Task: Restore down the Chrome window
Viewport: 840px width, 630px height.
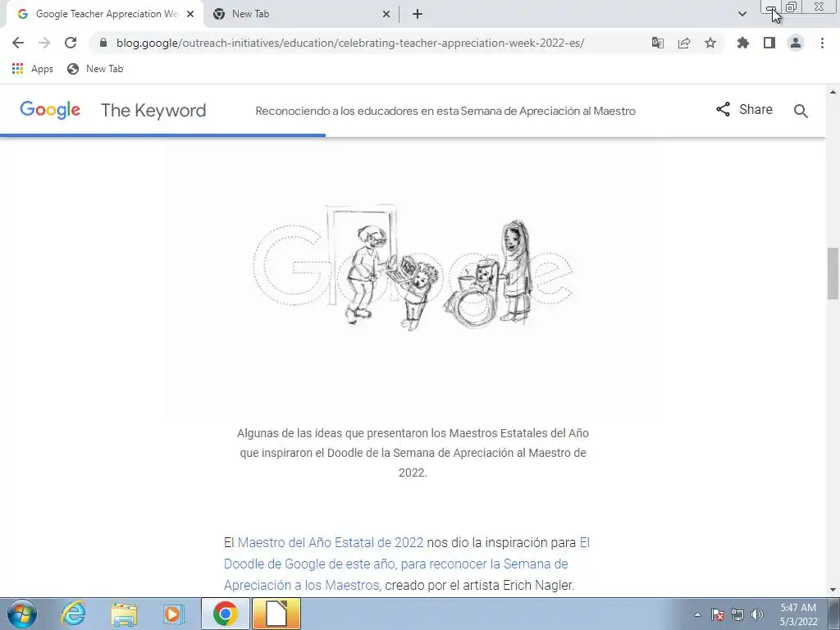Action: [791, 7]
